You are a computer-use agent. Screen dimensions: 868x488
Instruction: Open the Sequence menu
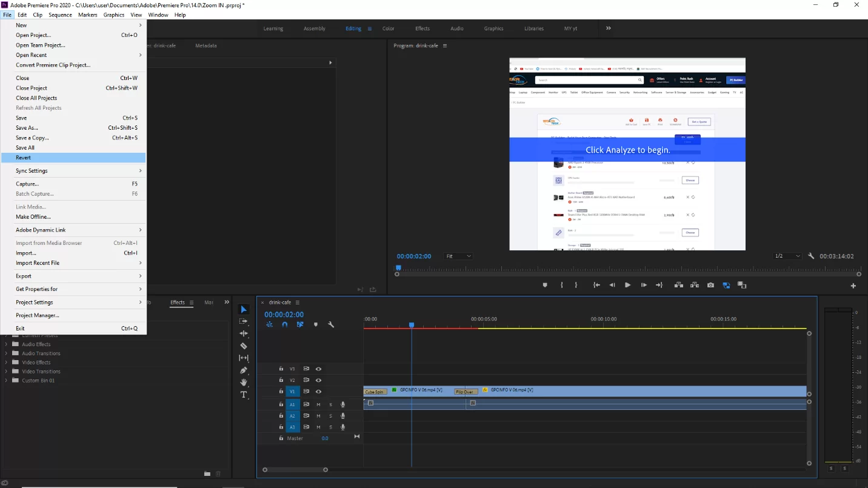(60, 15)
